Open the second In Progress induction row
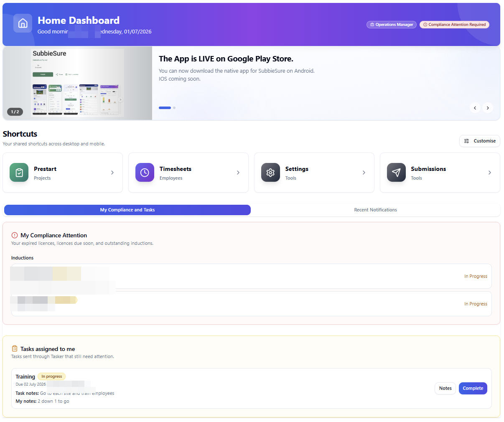This screenshot has height=422, width=504. pyautogui.click(x=251, y=304)
